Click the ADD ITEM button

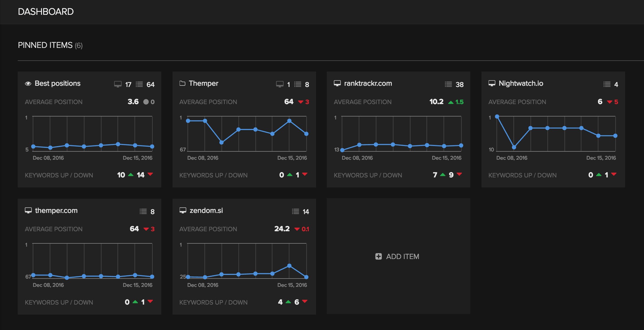pos(402,256)
